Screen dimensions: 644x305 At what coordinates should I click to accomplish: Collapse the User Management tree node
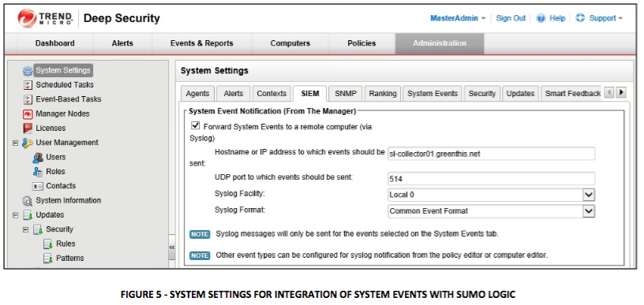(x=16, y=143)
